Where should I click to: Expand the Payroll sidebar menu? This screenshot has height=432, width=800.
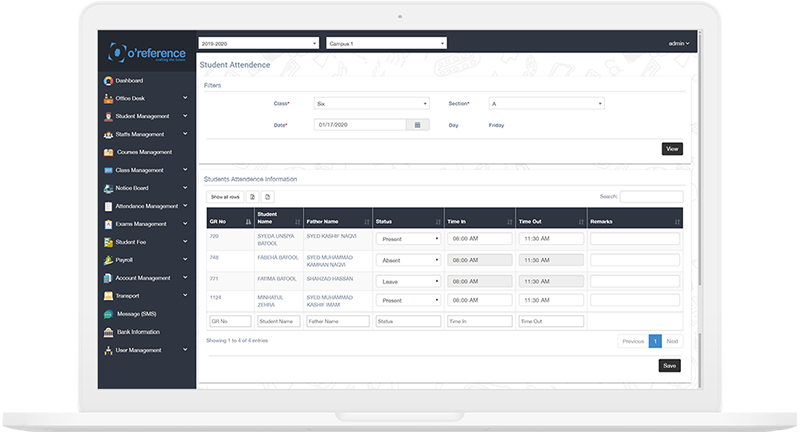point(146,260)
